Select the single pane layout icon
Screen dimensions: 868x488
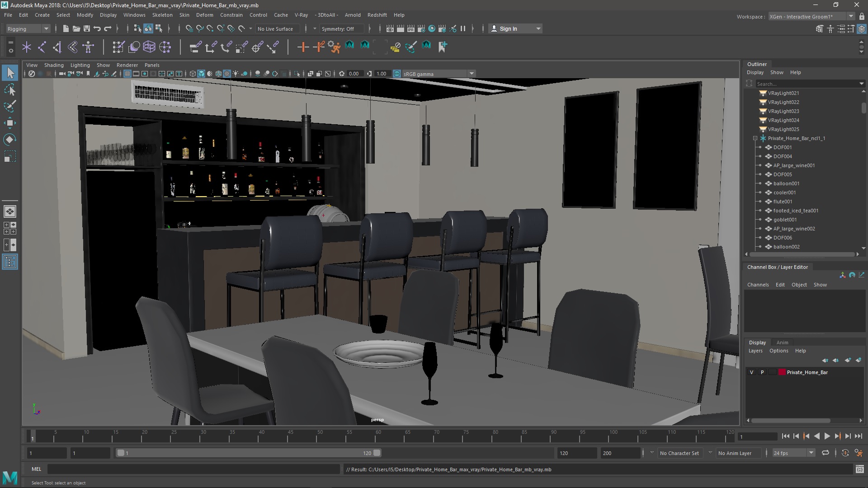(10, 211)
